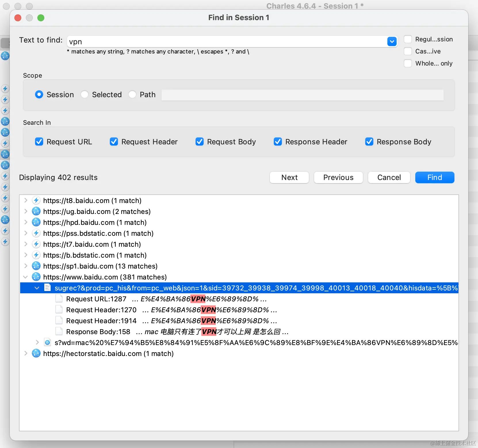This screenshot has height=448, width=478.
Task: Select the https://b.bdstatic.com (1 match) row
Action: click(239, 255)
